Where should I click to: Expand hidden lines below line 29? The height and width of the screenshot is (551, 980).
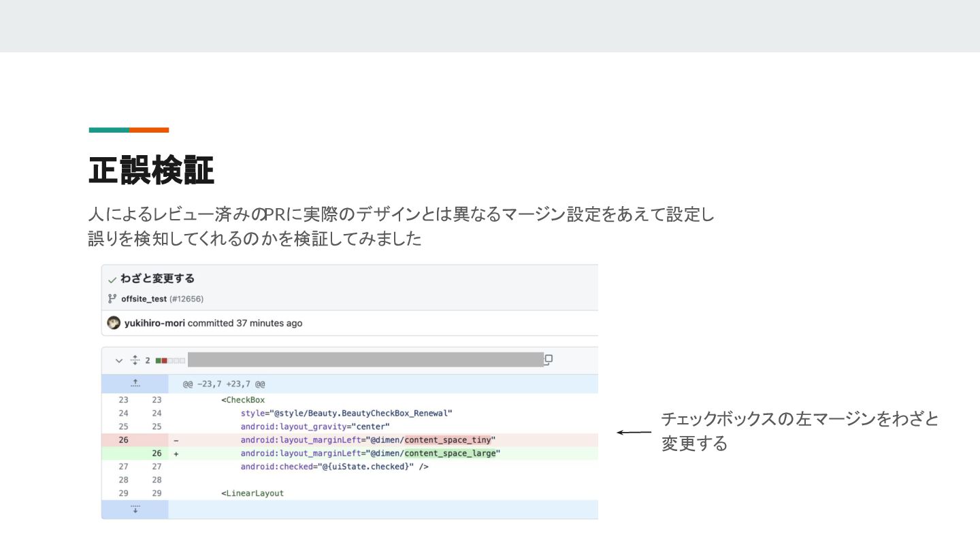(135, 509)
